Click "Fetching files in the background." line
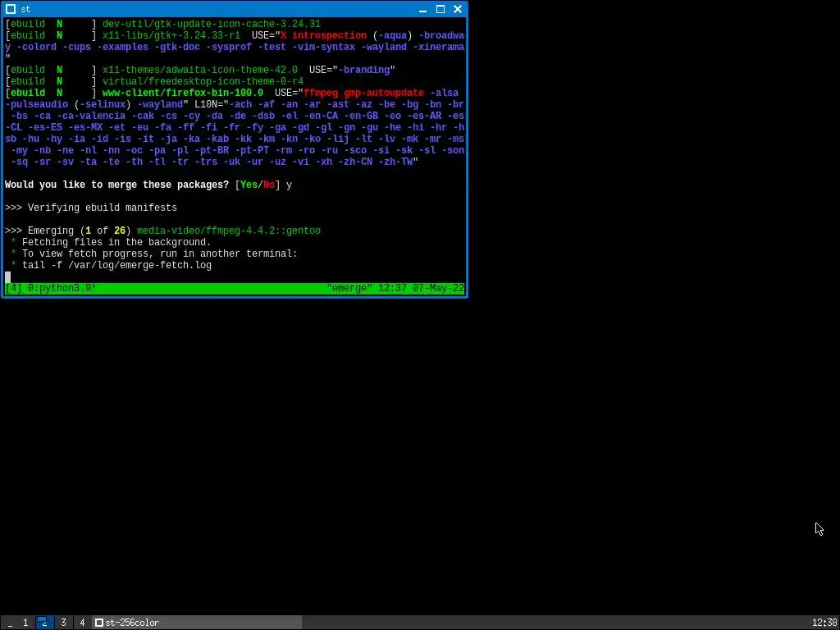Screen dimensions: 840x630 click(116, 242)
